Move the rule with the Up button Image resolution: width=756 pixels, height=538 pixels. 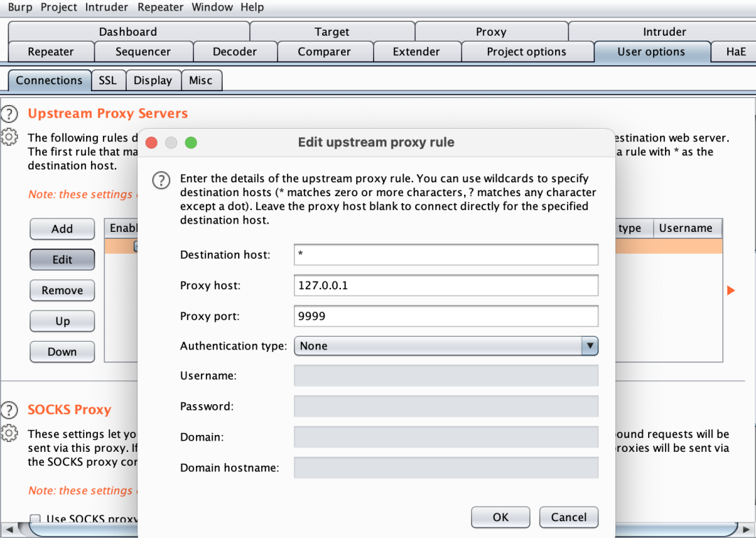tap(62, 322)
